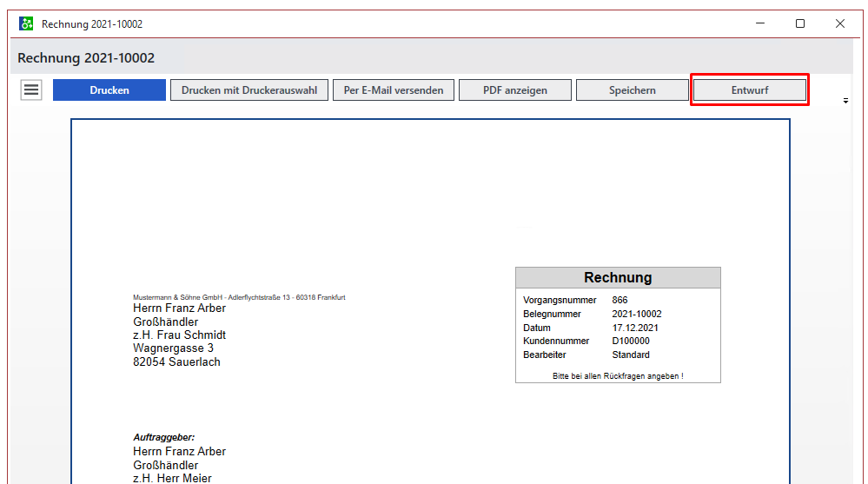Click sender line Mustermann & Söhne GmbH

tap(239, 297)
